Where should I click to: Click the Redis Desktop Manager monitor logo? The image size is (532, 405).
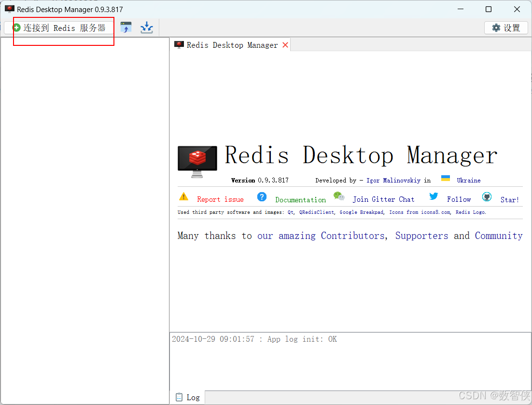coord(197,159)
